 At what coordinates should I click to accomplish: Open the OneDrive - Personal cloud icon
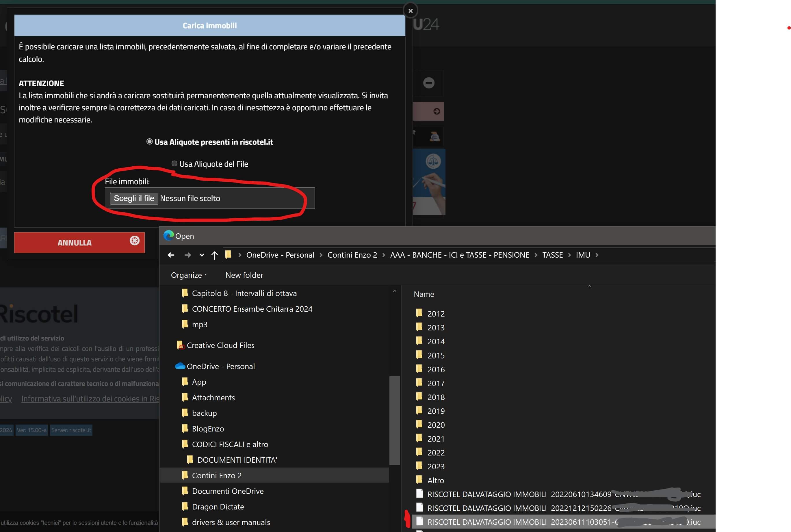pyautogui.click(x=180, y=366)
